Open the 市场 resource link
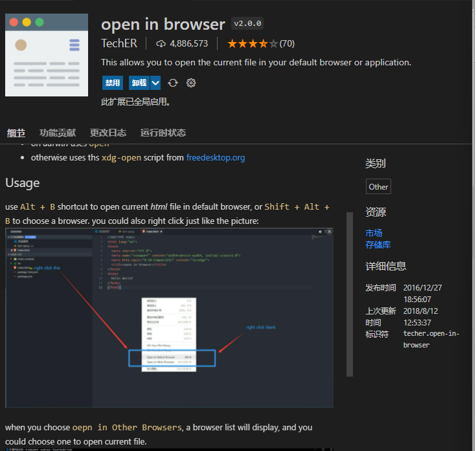Image resolution: width=476 pixels, height=451 pixels. [374, 233]
